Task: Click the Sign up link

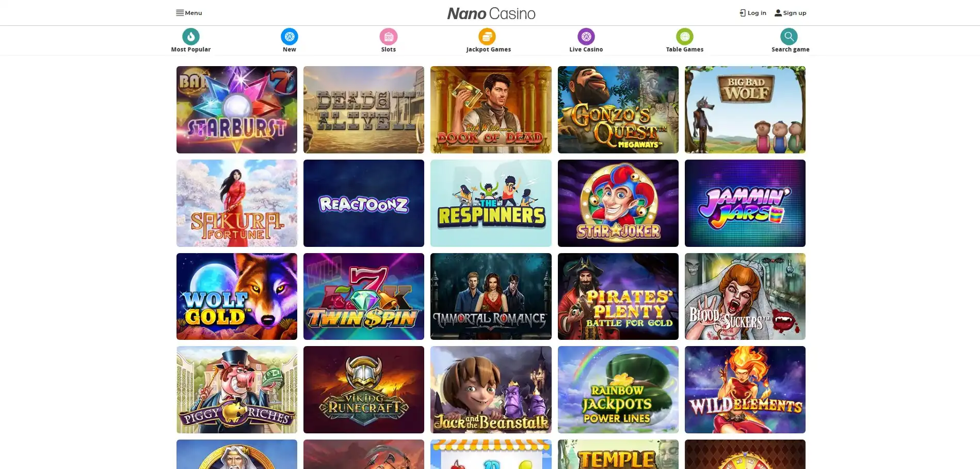Action: tap(790, 13)
